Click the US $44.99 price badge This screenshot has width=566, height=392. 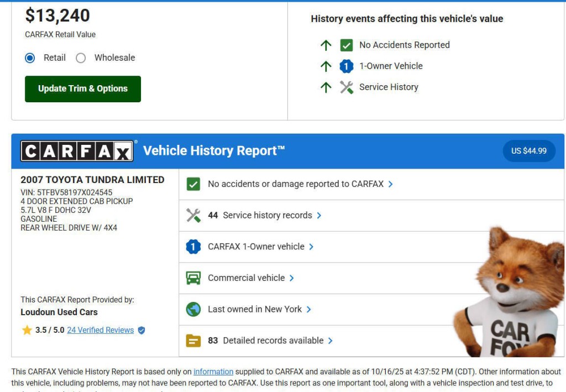529,150
